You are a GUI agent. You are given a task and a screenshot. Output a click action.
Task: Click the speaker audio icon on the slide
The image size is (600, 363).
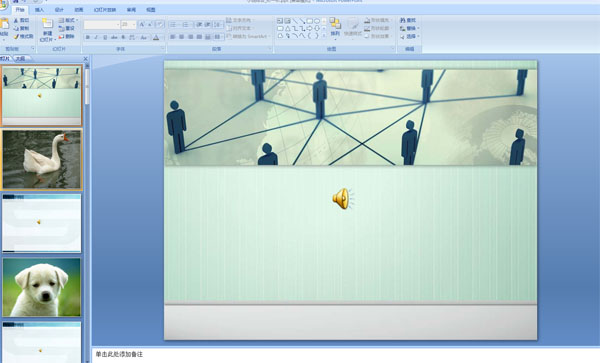(x=343, y=199)
